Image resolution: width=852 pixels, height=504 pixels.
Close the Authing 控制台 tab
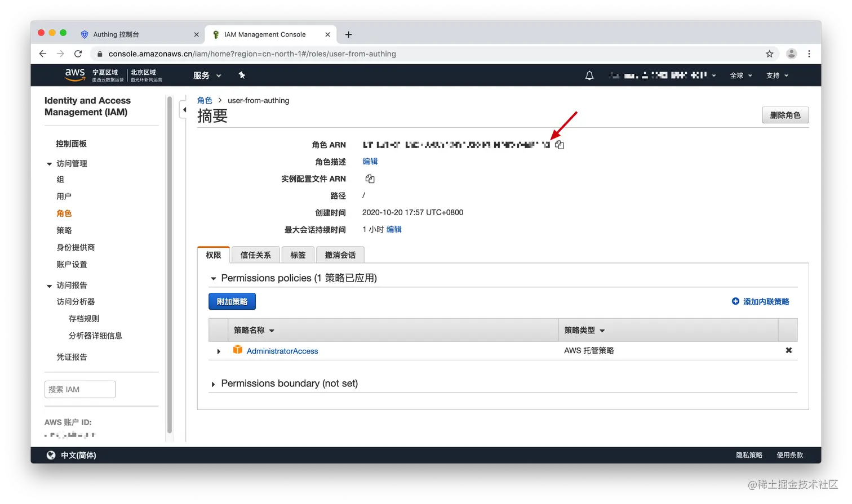click(x=196, y=34)
